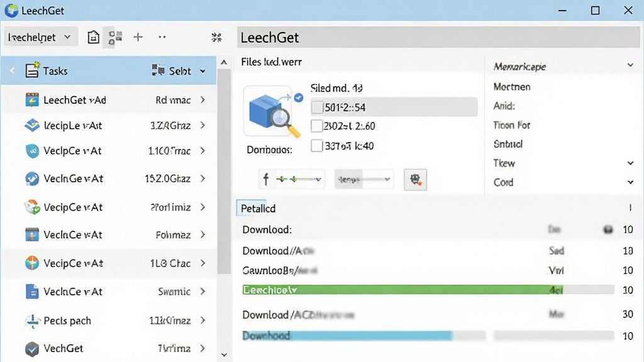Click the shield icon in the 1.1C0 row
This screenshot has width=644, height=362.
[x=32, y=151]
